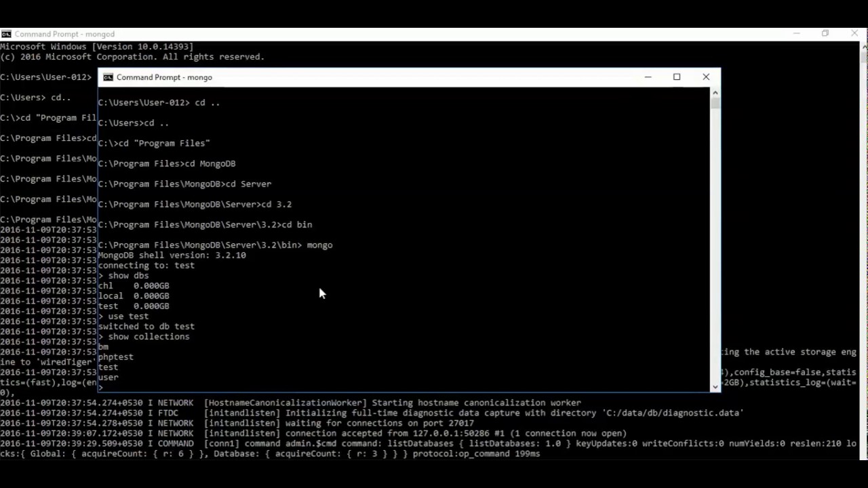The height and width of the screenshot is (488, 868).
Task: Click the "C:\Users>cd .." line in mongo window
Action: click(x=134, y=123)
